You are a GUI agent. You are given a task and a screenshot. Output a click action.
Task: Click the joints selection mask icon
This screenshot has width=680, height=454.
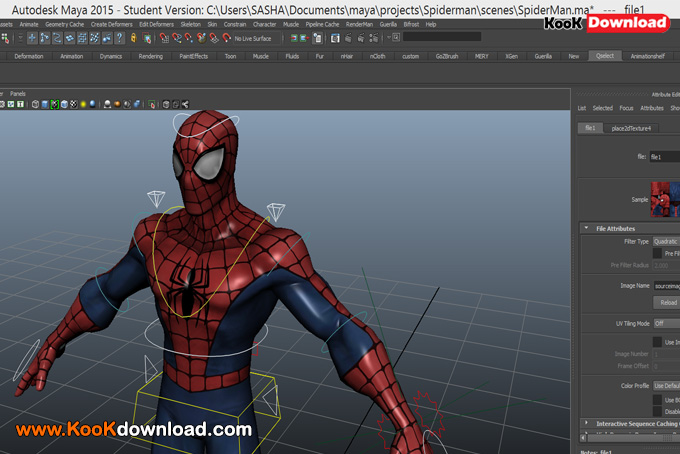click(x=45, y=39)
